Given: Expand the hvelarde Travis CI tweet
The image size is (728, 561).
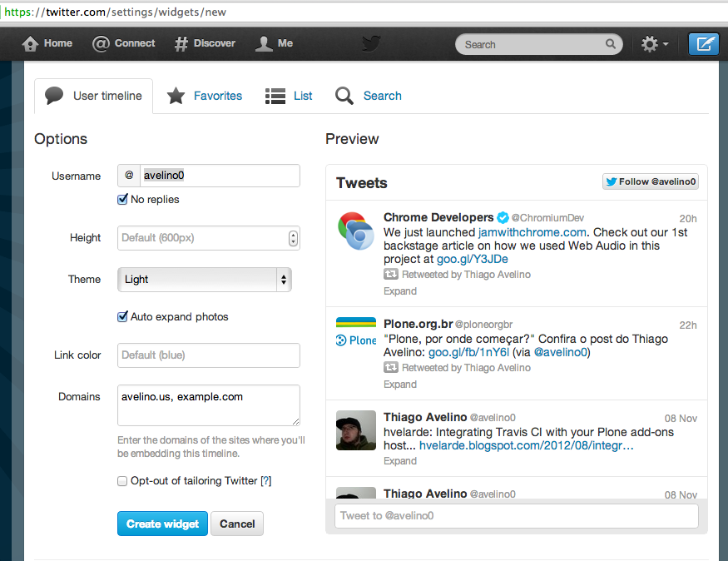Looking at the screenshot, I should coord(400,461).
